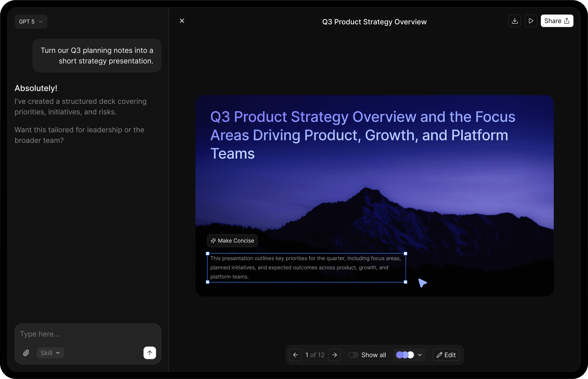Click the slide counter 1 of 12
Screen dimensions: 588x379
coord(315,355)
